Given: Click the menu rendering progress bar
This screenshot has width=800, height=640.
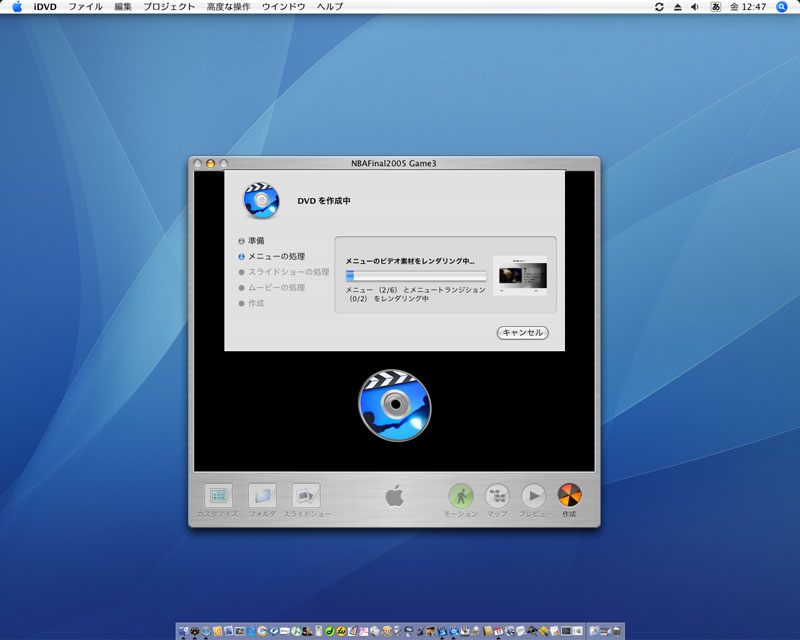Looking at the screenshot, I should (x=416, y=275).
